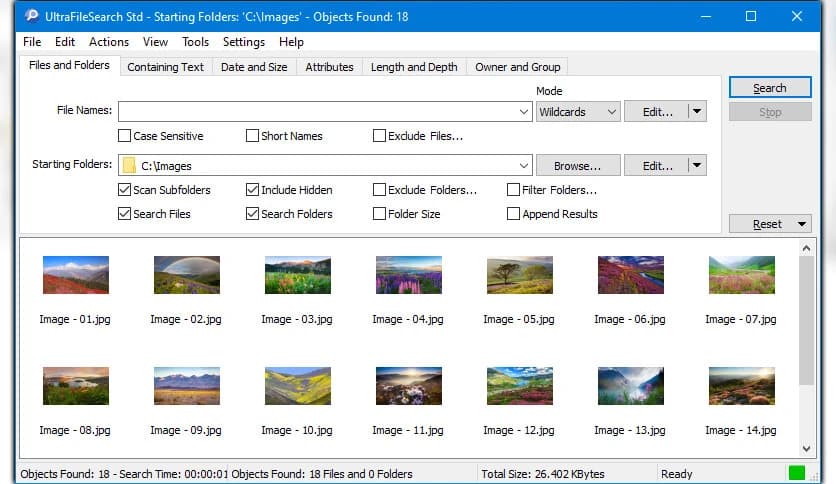Expand the File Names history dropdown arrow
Image resolution: width=836 pixels, height=484 pixels.
pos(524,112)
